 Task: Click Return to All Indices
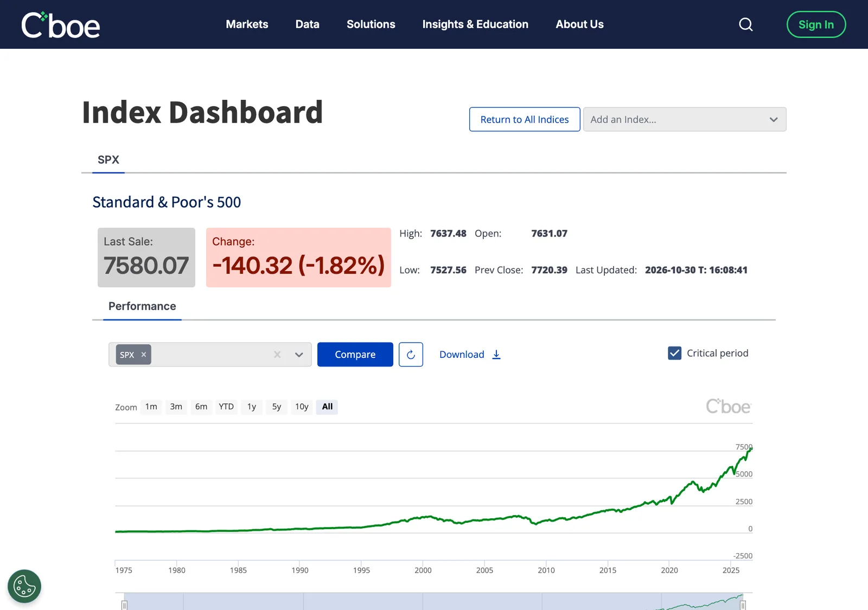tap(525, 119)
